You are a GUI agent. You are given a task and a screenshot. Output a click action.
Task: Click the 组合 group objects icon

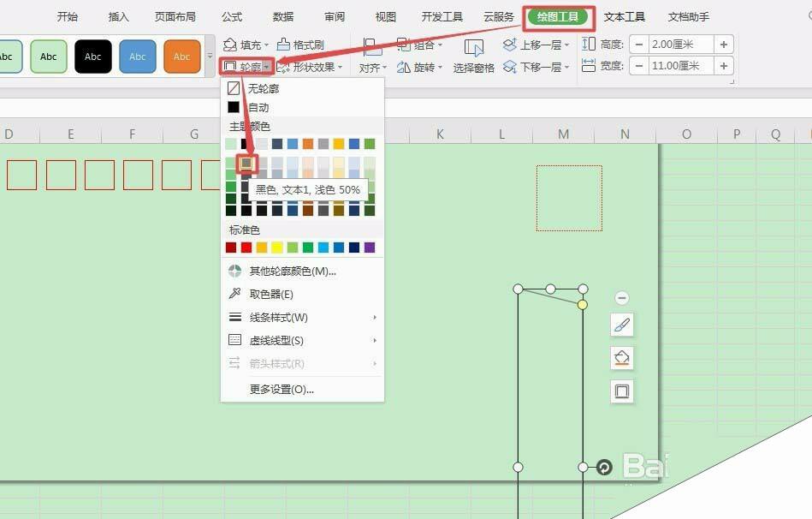[x=406, y=44]
